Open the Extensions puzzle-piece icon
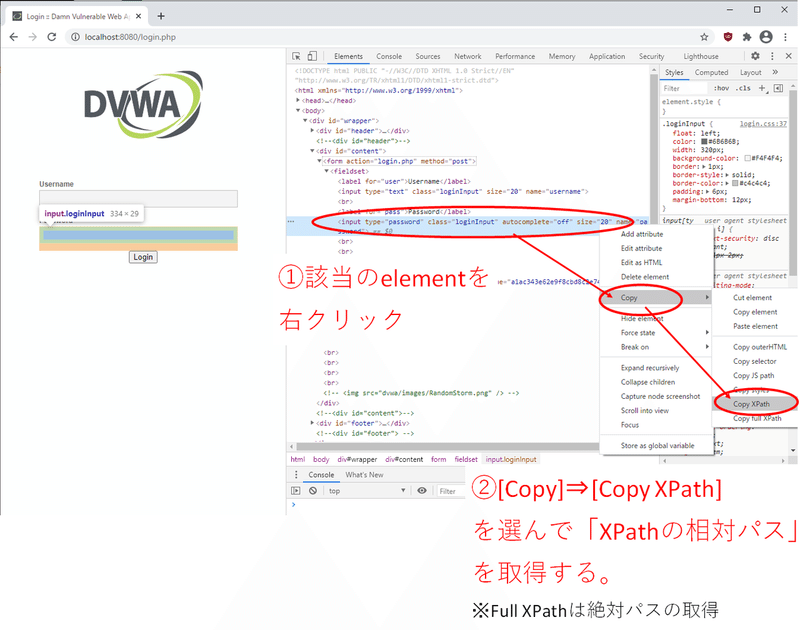800x630 pixels. tap(747, 37)
